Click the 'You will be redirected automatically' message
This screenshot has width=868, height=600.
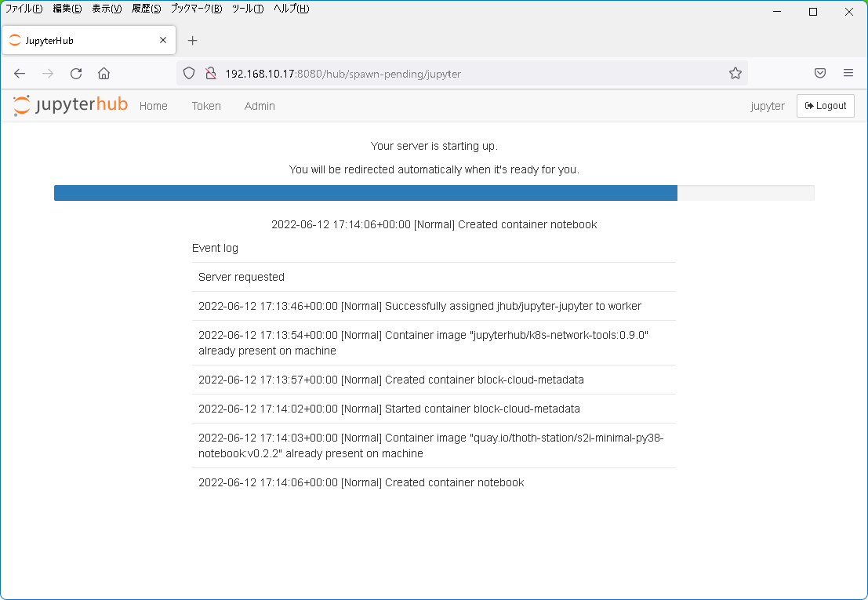click(434, 169)
